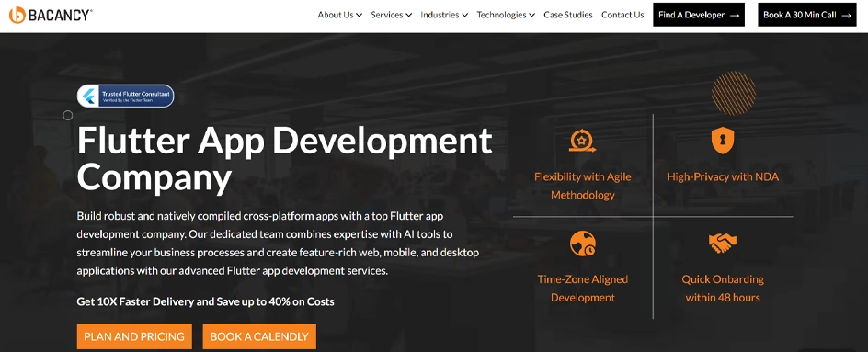The width and height of the screenshot is (868, 352).
Task: Click the Trusted Flutter Consultant badge
Action: click(x=126, y=96)
